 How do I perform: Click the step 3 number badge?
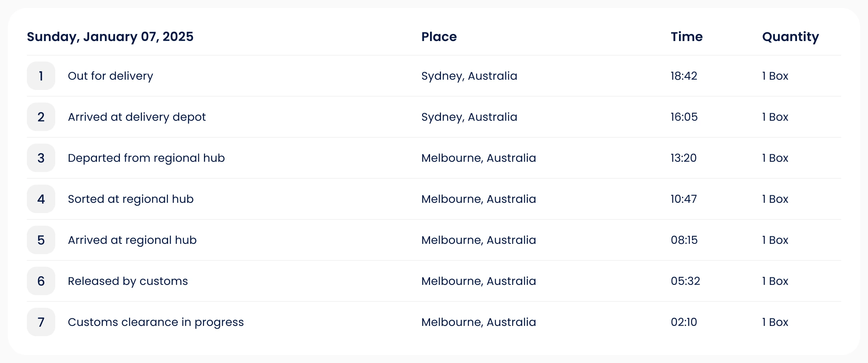click(x=41, y=158)
